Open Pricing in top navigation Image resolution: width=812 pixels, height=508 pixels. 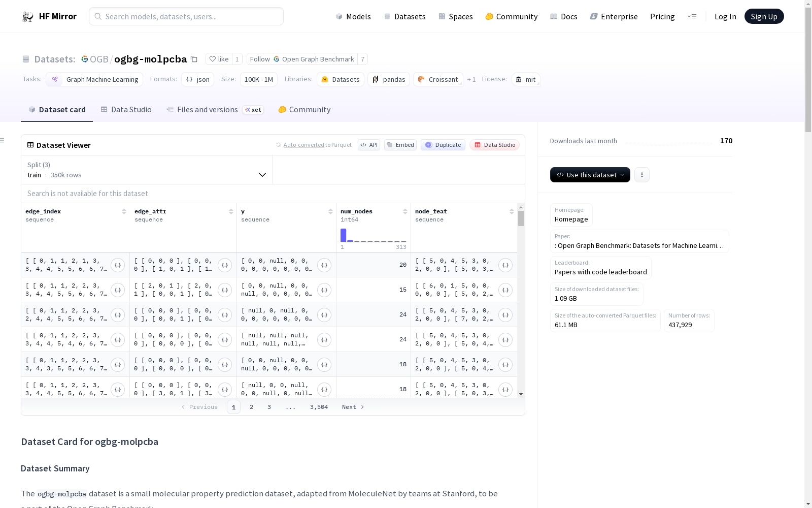[x=662, y=16]
